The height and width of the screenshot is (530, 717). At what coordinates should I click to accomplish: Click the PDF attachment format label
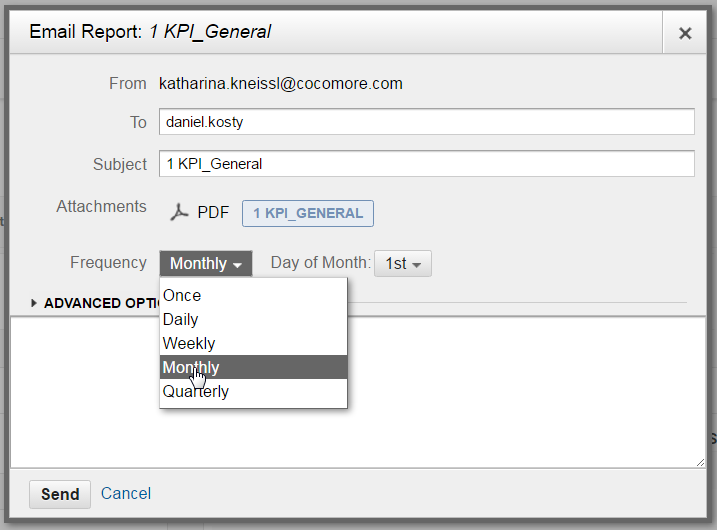coord(213,213)
